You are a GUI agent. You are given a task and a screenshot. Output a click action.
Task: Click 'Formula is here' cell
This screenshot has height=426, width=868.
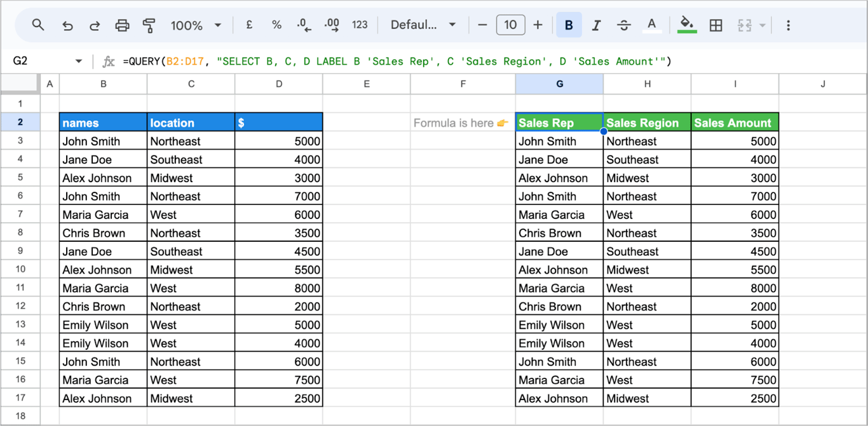pyautogui.click(x=463, y=123)
